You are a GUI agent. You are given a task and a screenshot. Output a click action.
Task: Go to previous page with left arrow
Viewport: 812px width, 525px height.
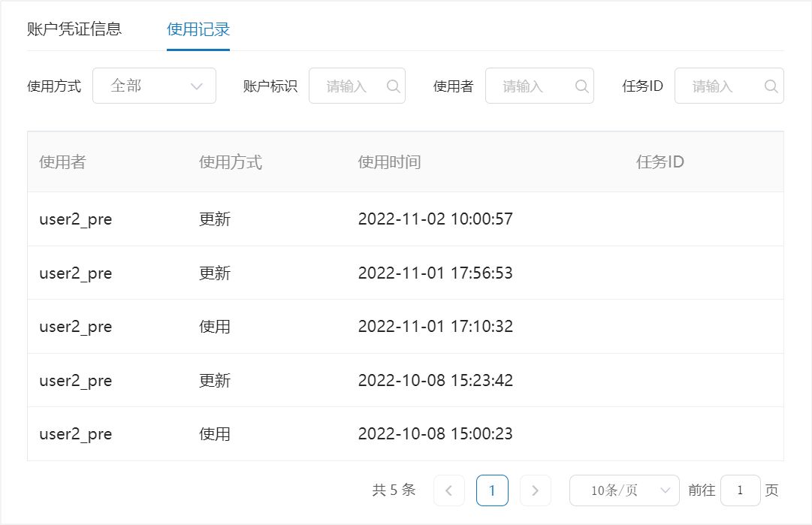tap(449, 490)
